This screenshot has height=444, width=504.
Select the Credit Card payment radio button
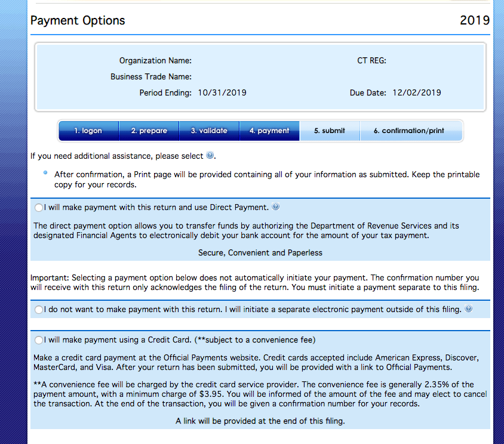[x=38, y=339]
